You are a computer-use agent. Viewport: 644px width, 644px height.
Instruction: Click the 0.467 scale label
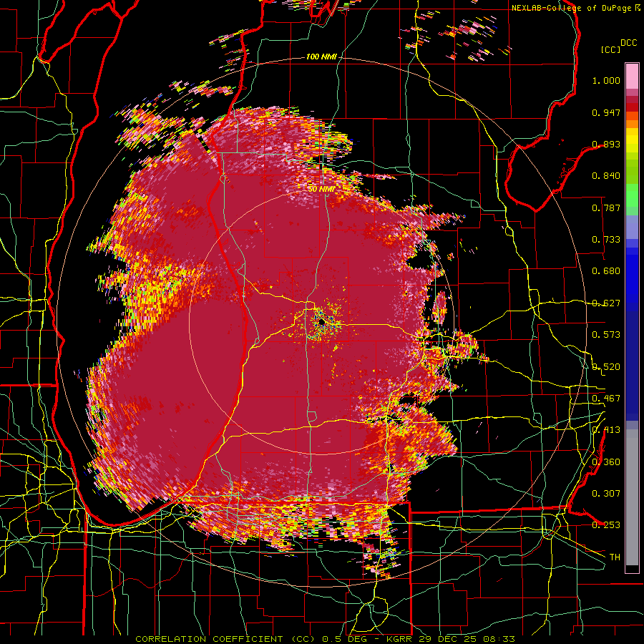(x=606, y=399)
